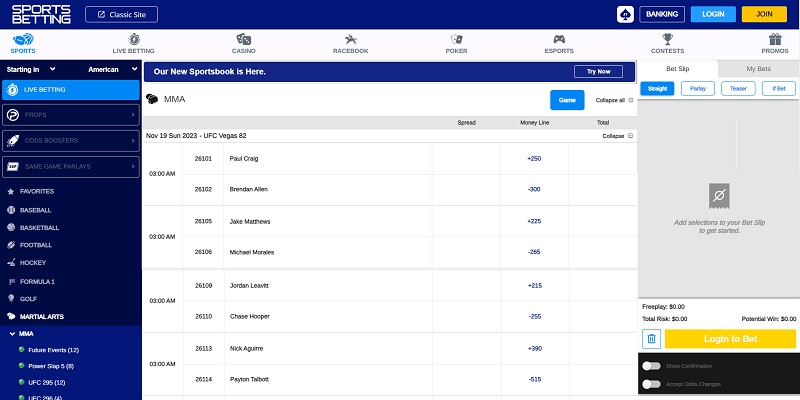Image resolution: width=800 pixels, height=400 pixels.
Task: Click the Banking button
Action: (662, 14)
